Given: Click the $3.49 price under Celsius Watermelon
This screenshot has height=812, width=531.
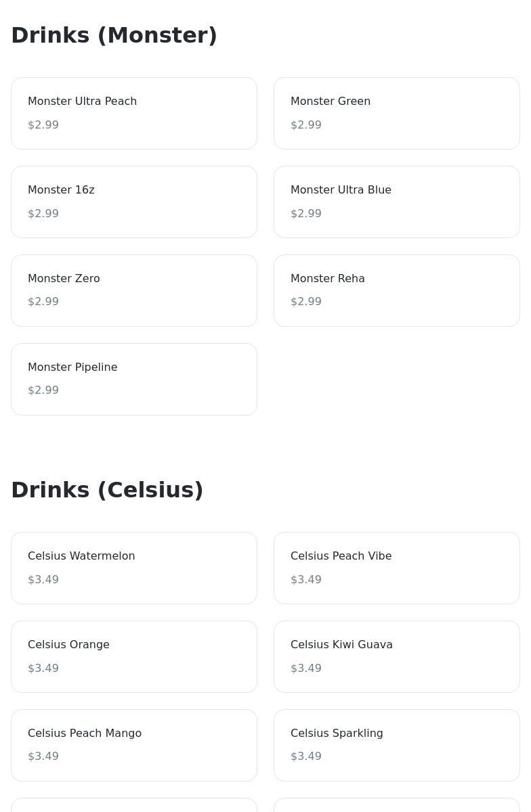Looking at the screenshot, I should coord(43,580).
